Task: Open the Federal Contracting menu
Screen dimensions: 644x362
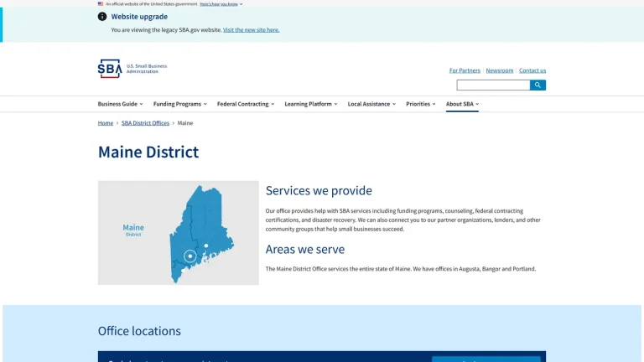Action: pyautogui.click(x=246, y=104)
